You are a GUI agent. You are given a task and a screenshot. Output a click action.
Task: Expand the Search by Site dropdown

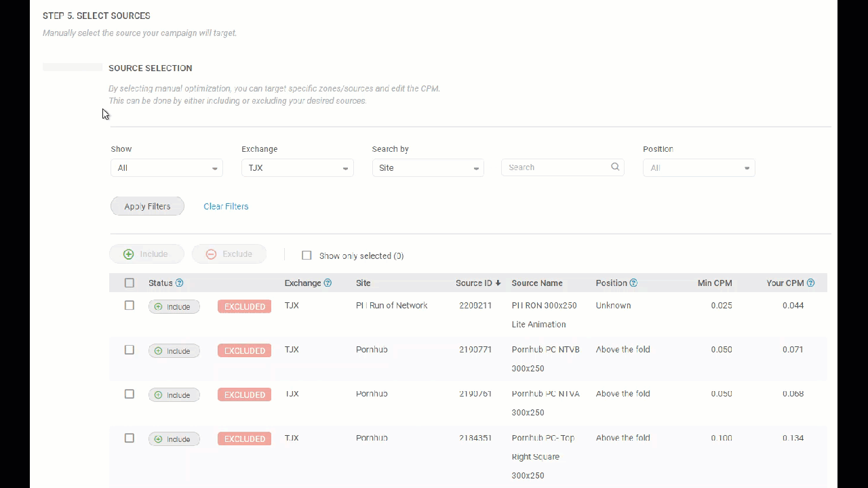coord(428,168)
